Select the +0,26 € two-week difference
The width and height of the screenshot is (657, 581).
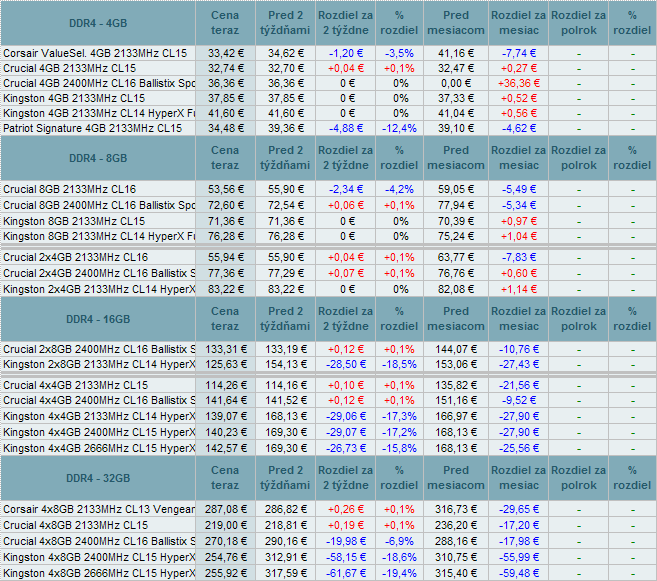coord(346,509)
